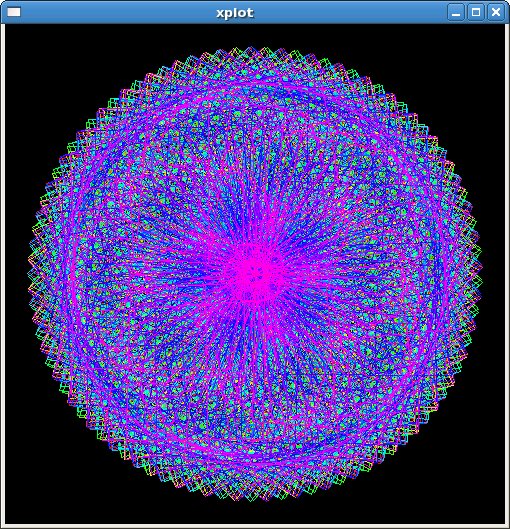Click the lower-left quadrant of the pattern
Image resolution: width=510 pixels, height=529 pixels.
tap(152, 378)
